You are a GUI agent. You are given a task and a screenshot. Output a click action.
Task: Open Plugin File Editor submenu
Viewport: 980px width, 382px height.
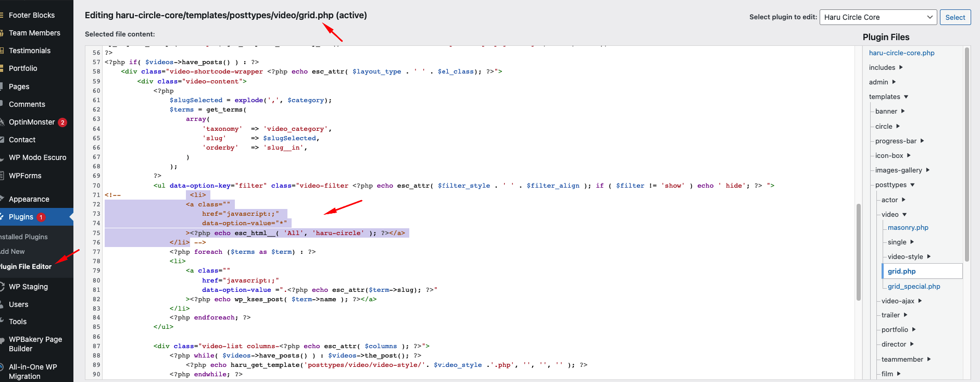(x=26, y=266)
